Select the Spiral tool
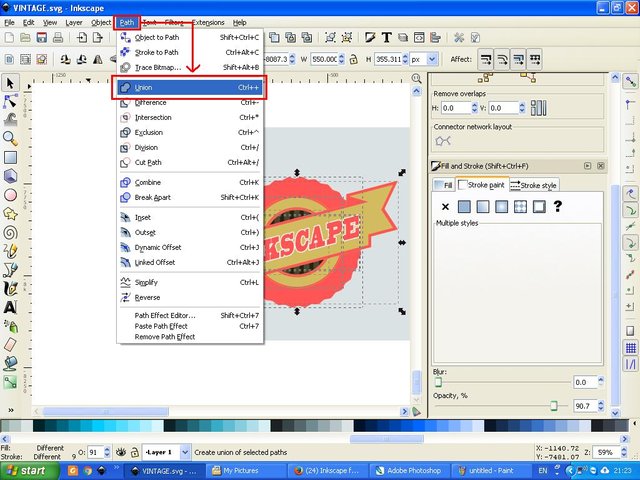 [10, 233]
